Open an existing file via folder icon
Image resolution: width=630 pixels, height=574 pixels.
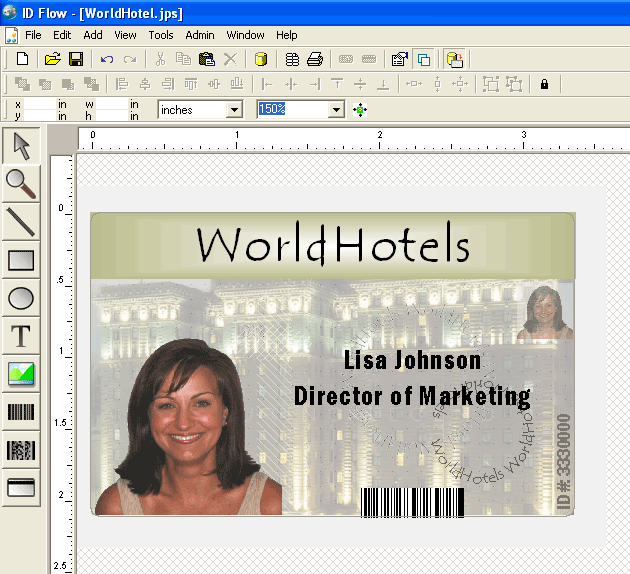coord(53,59)
